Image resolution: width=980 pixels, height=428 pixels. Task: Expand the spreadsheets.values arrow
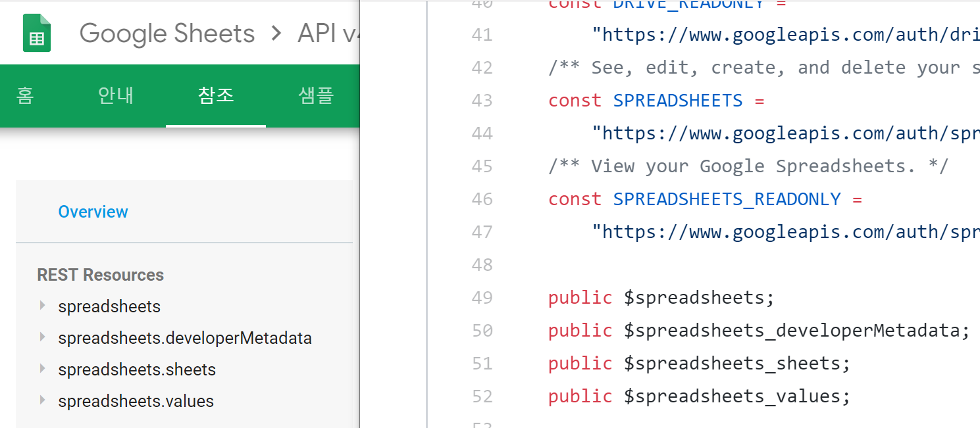point(43,400)
